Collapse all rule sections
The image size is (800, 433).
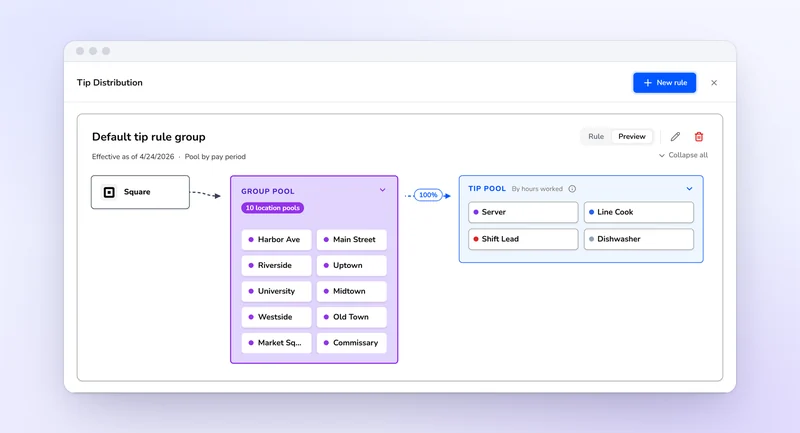(x=683, y=155)
